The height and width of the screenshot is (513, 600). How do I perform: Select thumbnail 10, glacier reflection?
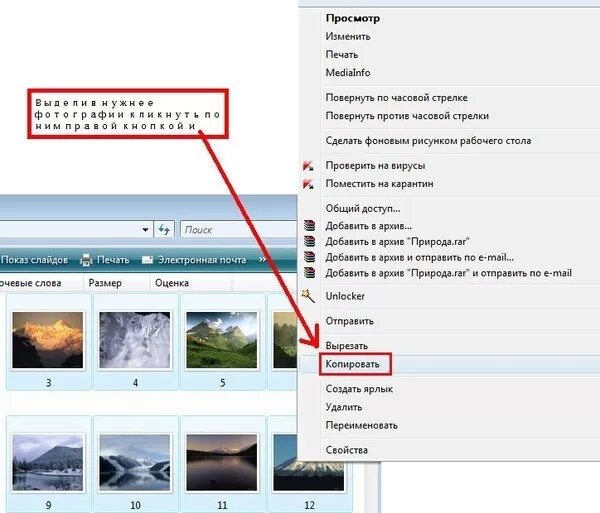click(x=135, y=462)
